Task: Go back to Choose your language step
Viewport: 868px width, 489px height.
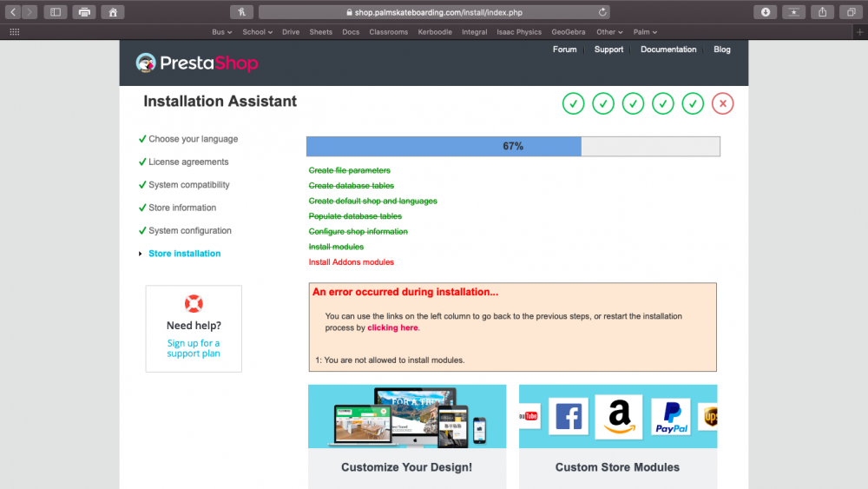Action: click(193, 139)
